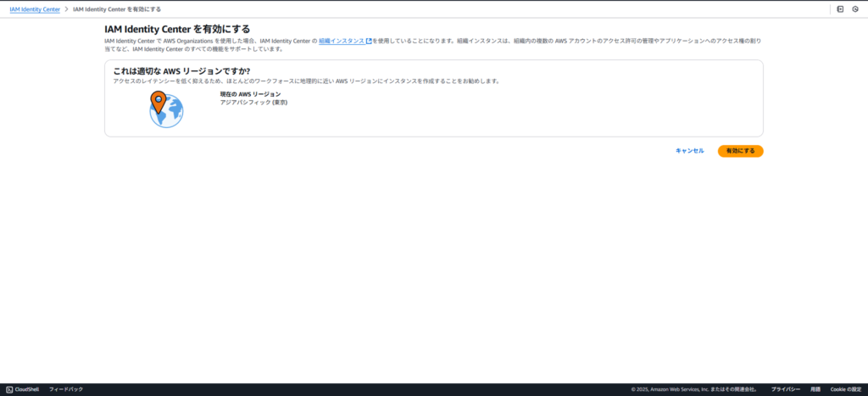The image size is (868, 396).
Task: Open the フィードバック footer link
Action: 66,389
